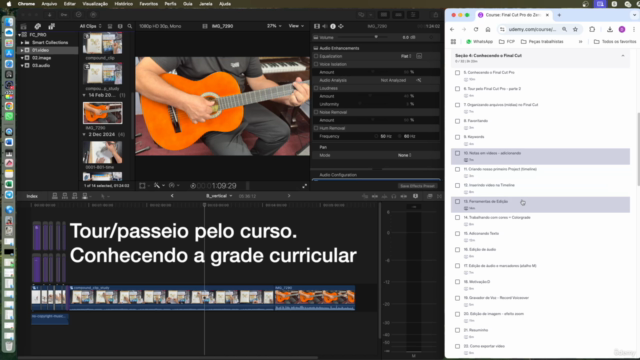The width and height of the screenshot is (640, 360).
Task: Enable the Noise Removal checkbox
Action: coord(316,112)
